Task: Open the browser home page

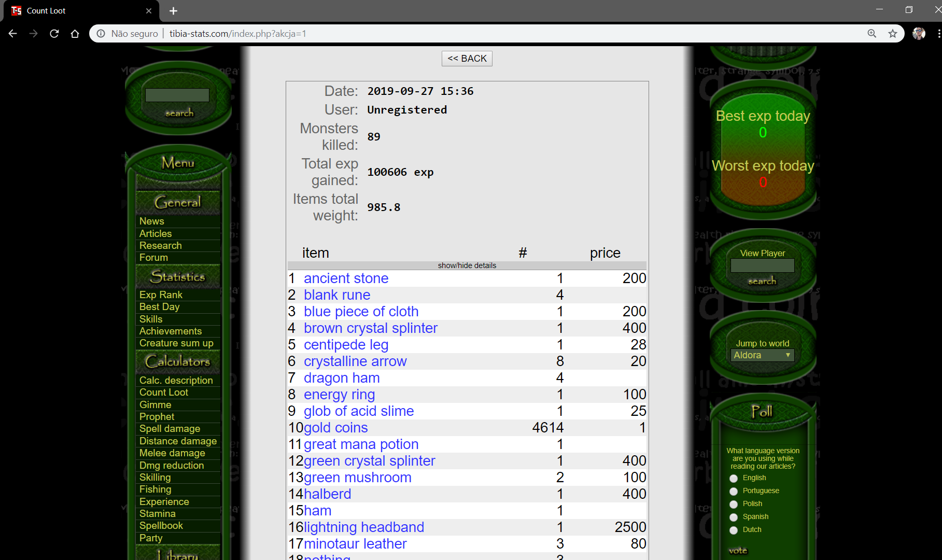Action: tap(75, 33)
